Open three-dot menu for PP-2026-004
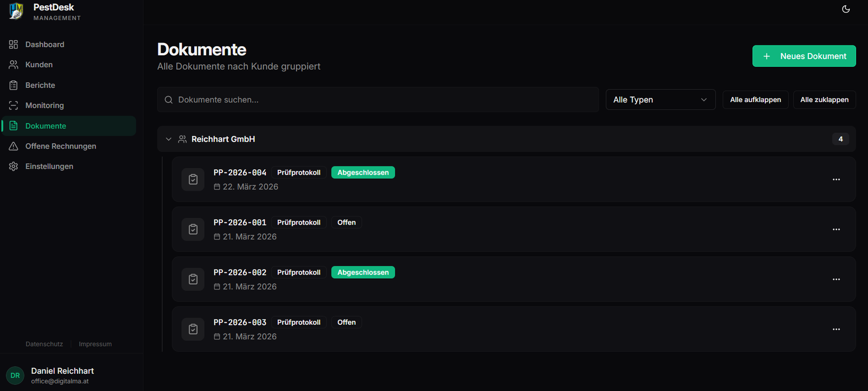This screenshot has height=391, width=868. coord(836,180)
